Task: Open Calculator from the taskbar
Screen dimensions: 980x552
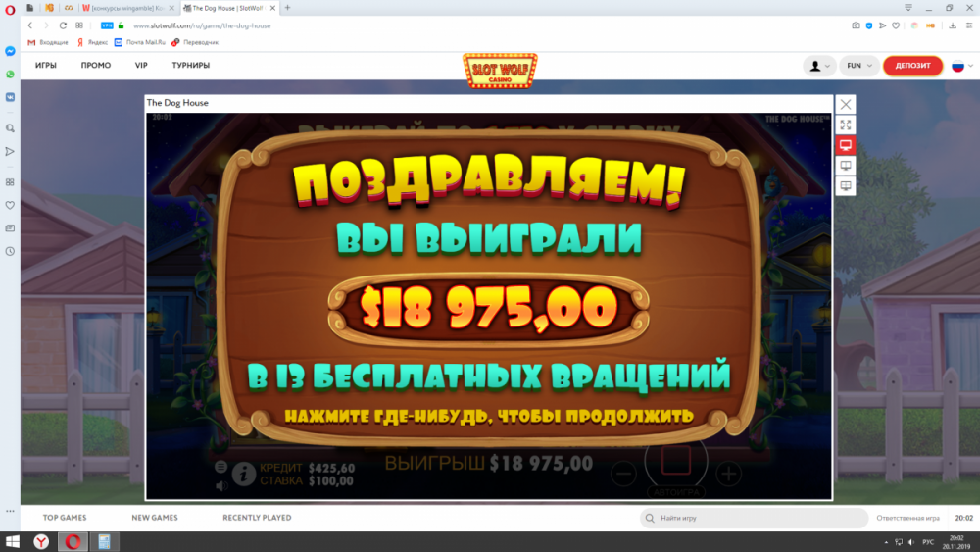Action: point(104,541)
